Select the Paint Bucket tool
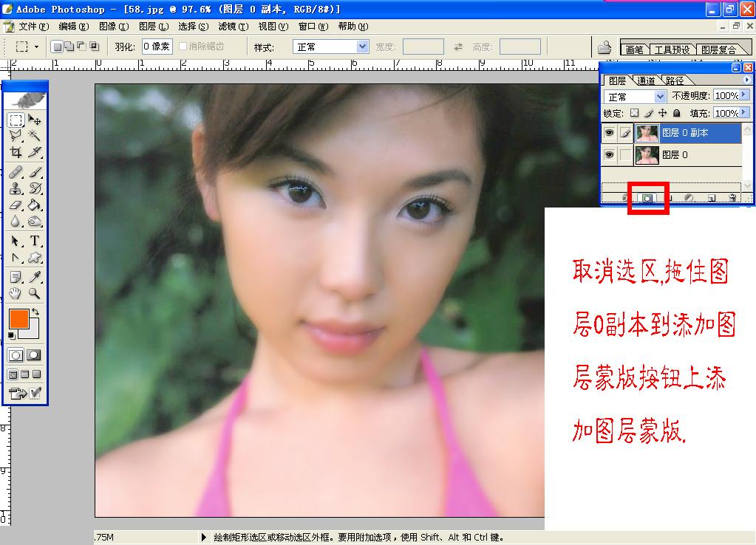Screen dimensions: 756x545 coord(34,205)
